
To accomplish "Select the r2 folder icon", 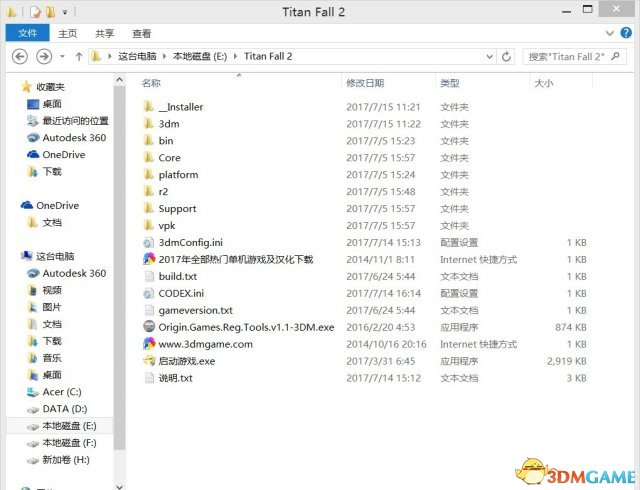I will tap(149, 192).
